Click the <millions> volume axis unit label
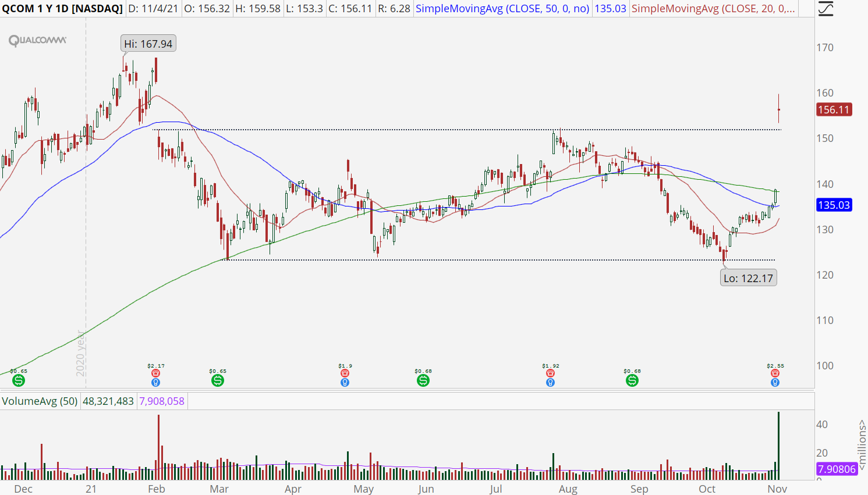 point(862,444)
